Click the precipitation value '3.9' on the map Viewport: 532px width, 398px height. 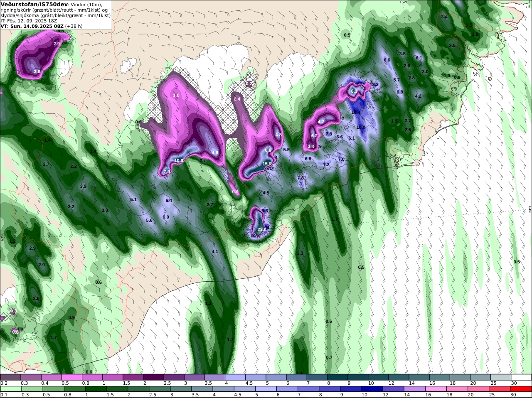(83, 186)
